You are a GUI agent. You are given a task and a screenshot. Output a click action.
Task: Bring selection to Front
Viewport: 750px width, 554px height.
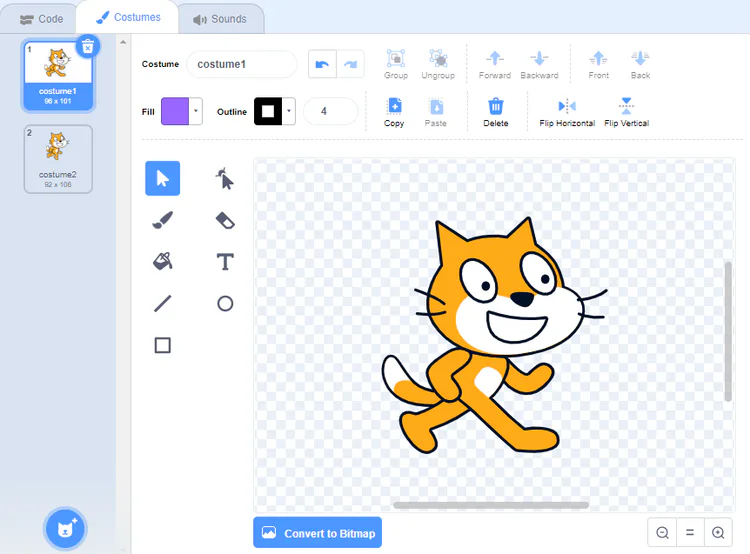598,64
